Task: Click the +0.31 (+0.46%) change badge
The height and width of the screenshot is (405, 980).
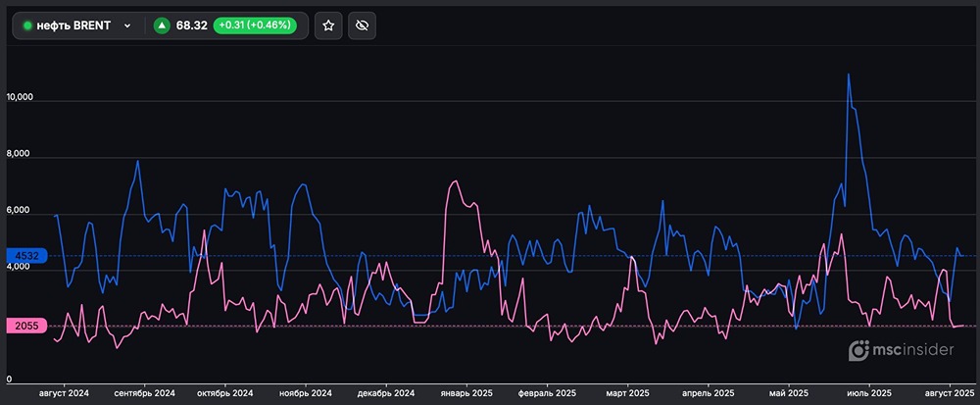Action: (x=254, y=25)
